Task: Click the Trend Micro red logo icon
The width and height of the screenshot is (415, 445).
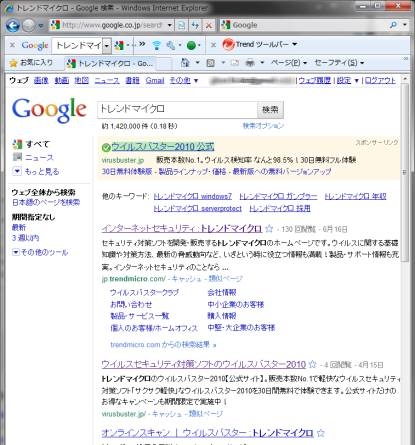Action: (229, 44)
